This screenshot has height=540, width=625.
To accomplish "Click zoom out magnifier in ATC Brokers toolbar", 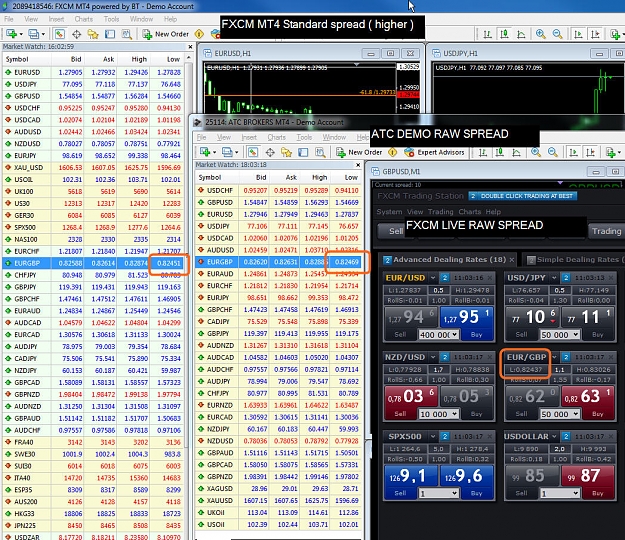I will (552, 152).
